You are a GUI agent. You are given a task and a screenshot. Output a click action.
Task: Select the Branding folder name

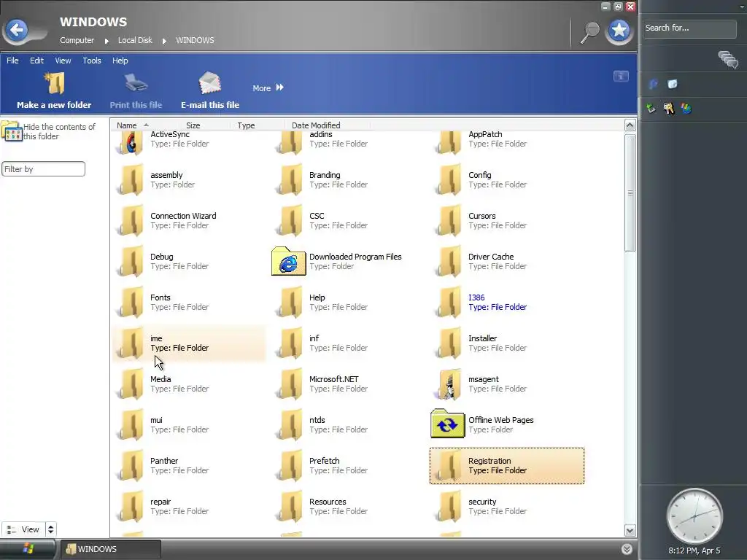(x=325, y=175)
